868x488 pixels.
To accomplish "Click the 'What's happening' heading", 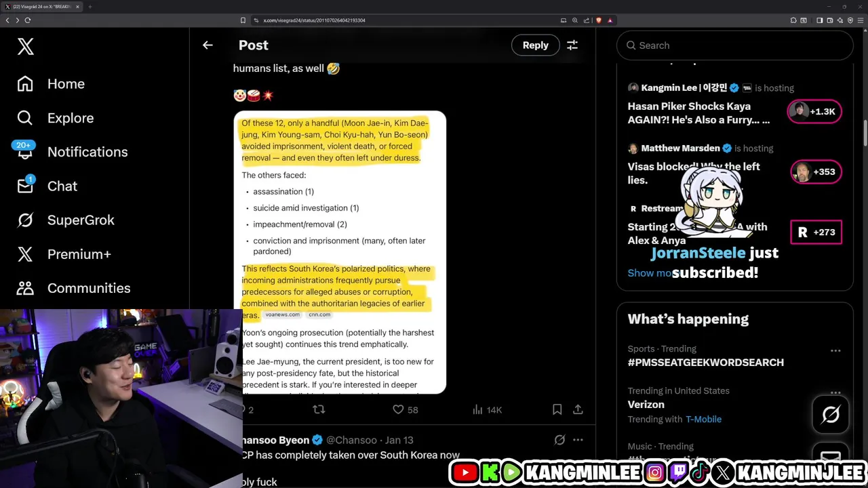I will coord(688,319).
